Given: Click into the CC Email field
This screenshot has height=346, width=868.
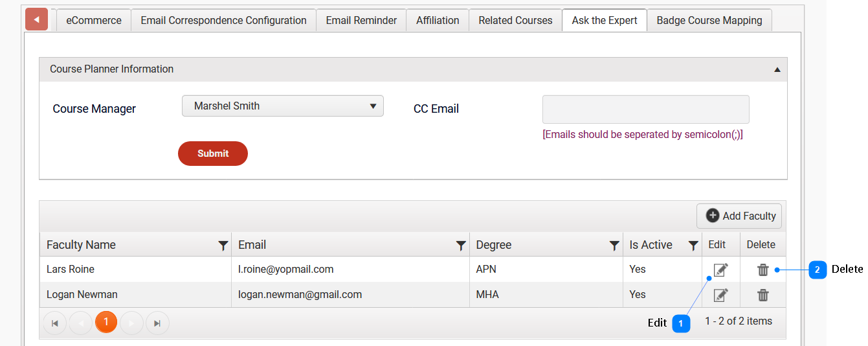Looking at the screenshot, I should tap(645, 110).
